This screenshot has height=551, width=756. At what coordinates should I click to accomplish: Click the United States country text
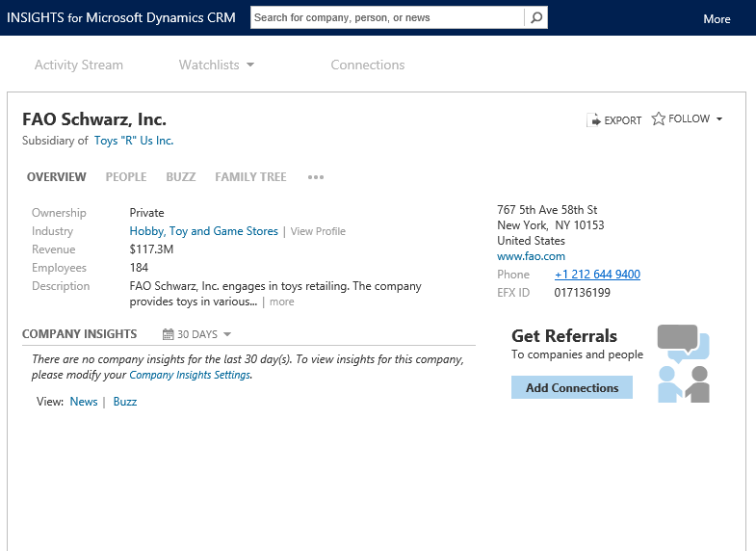click(531, 241)
